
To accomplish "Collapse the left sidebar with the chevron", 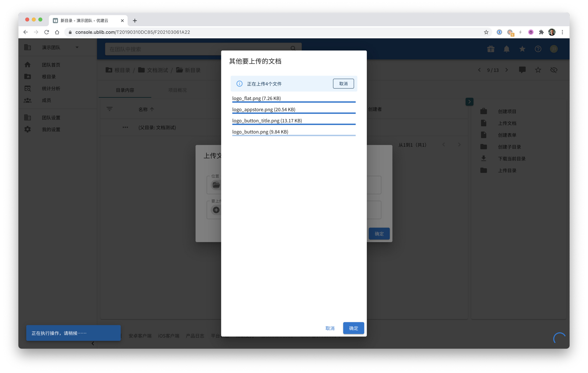I will click(93, 343).
